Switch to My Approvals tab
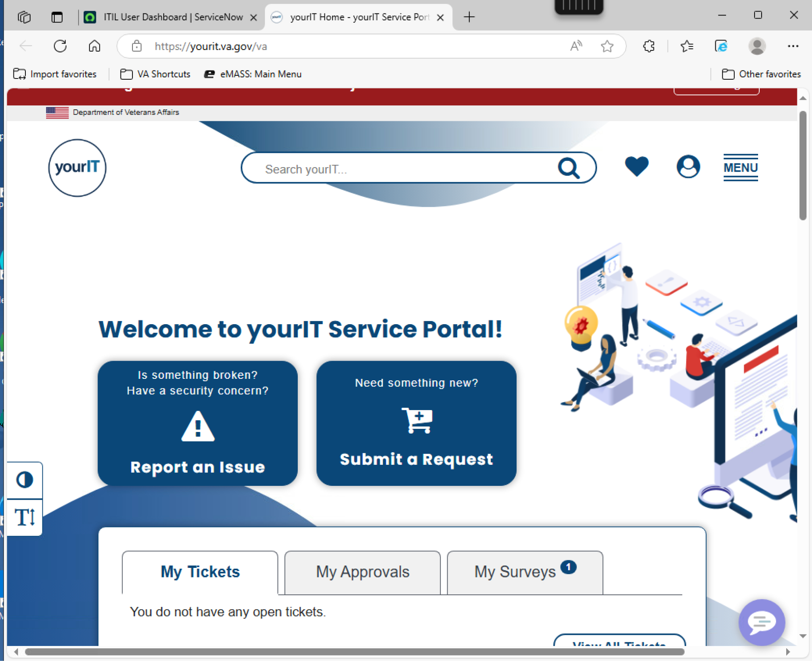 362,572
